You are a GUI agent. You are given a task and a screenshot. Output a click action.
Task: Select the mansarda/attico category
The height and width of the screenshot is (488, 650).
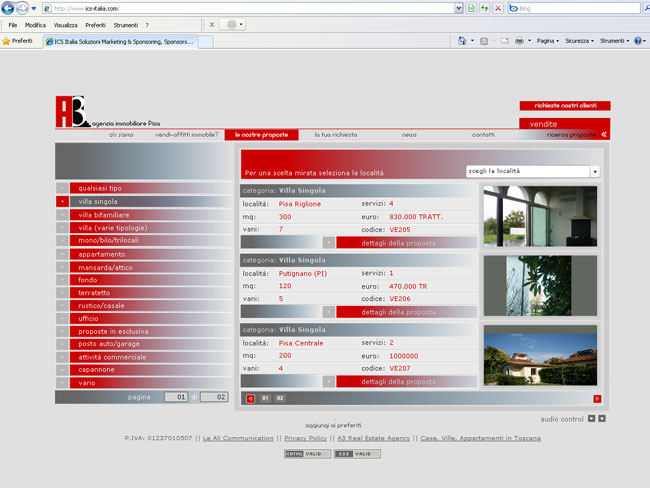143,267
